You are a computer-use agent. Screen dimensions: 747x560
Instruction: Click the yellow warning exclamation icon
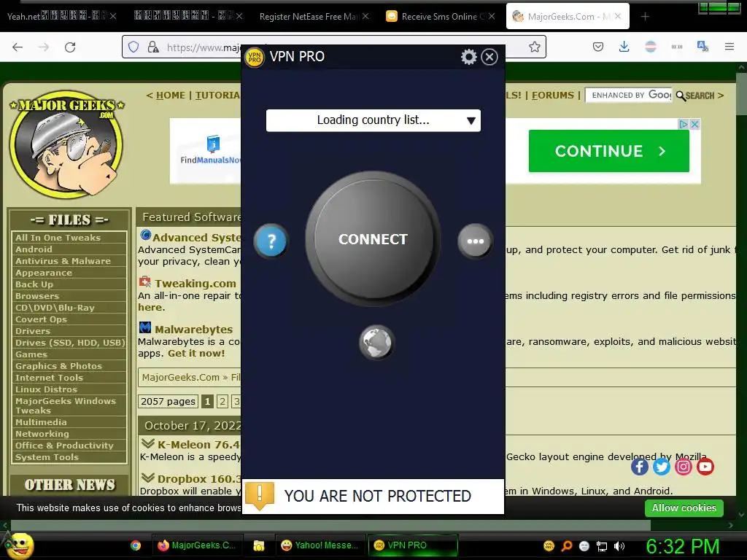tap(259, 496)
